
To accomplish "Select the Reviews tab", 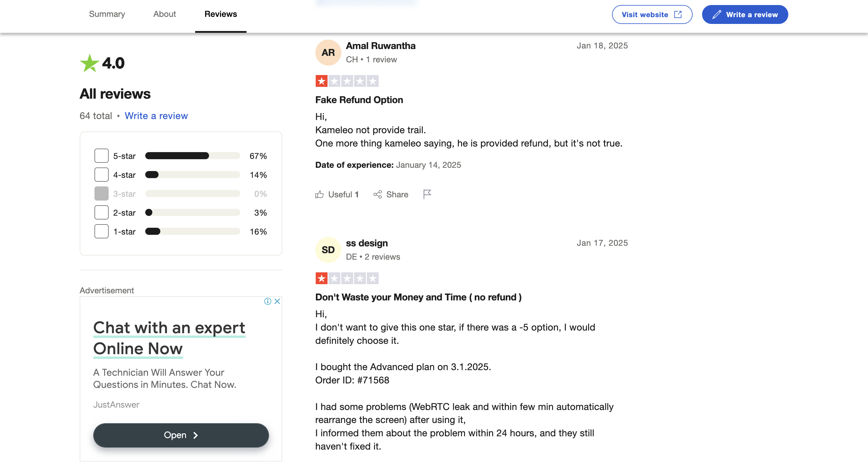I will click(x=221, y=14).
